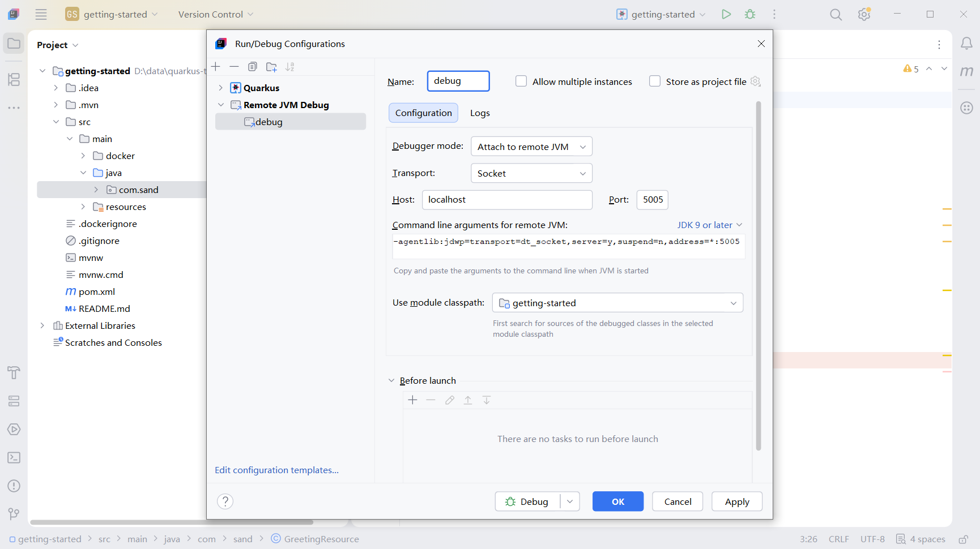Viewport: 980px width, 549px height.
Task: Add new configuration with plus icon
Action: [x=216, y=67]
